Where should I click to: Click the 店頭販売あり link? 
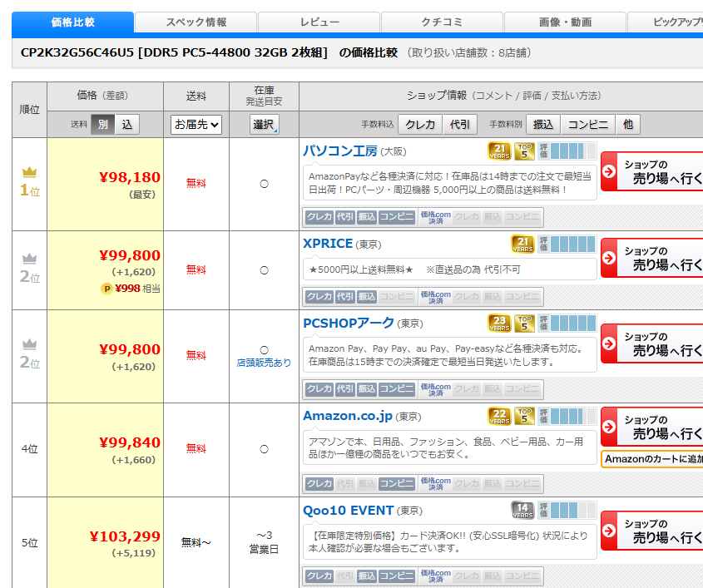coord(264,363)
